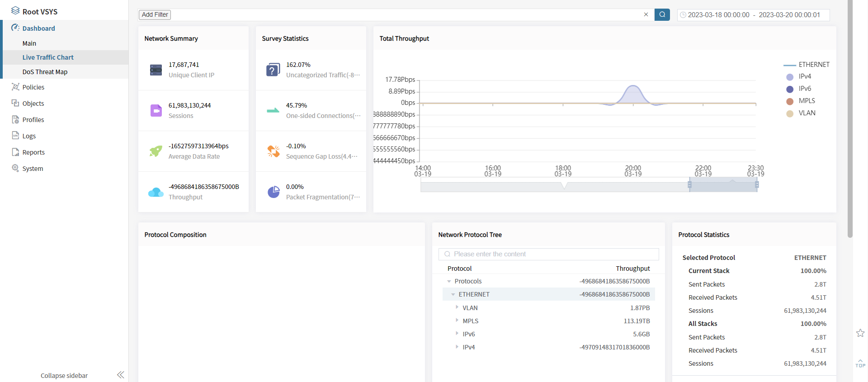Select Main under Dashboard
Image resolution: width=868 pixels, height=382 pixels.
tap(29, 43)
